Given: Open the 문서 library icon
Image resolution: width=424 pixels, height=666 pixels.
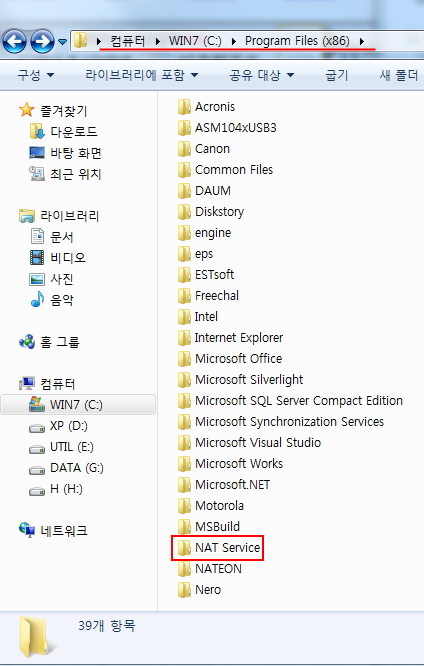Looking at the screenshot, I should [x=37, y=236].
